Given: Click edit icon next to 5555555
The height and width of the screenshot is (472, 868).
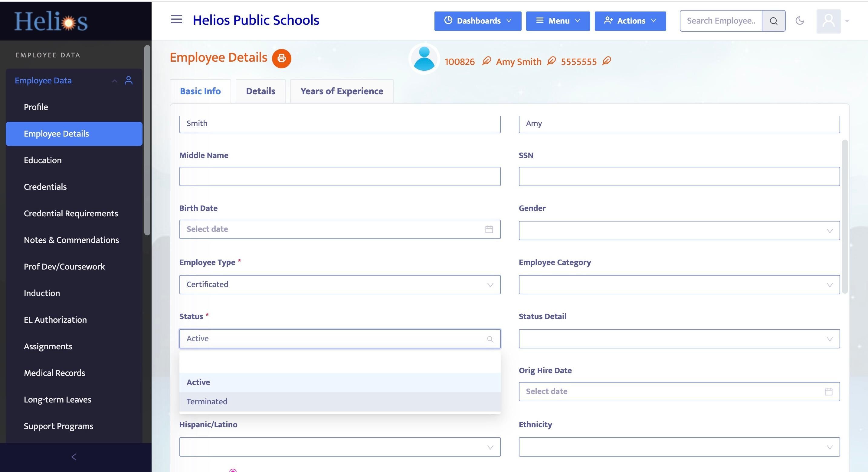Looking at the screenshot, I should click(x=607, y=61).
